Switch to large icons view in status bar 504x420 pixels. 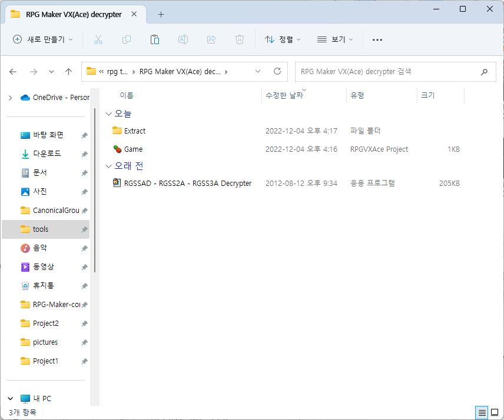tap(495, 412)
